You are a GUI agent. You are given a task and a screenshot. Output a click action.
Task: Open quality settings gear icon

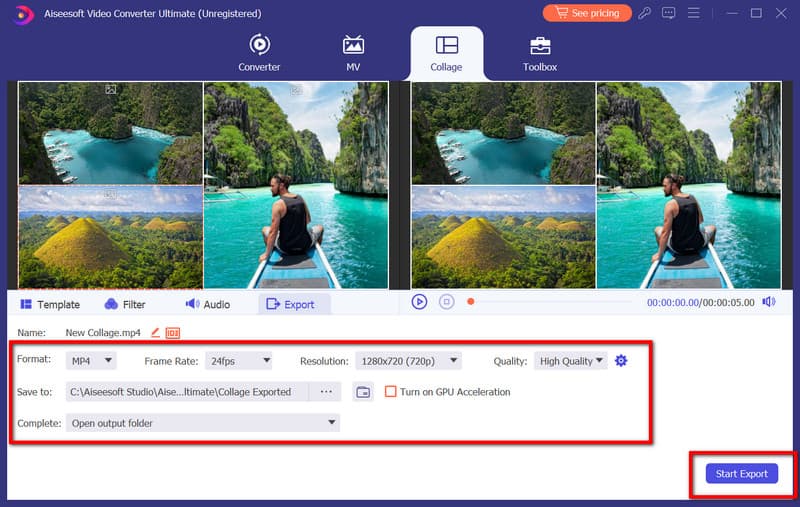[621, 361]
